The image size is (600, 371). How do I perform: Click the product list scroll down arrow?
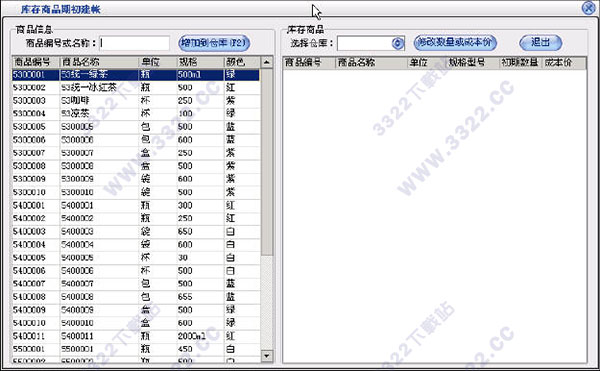[x=267, y=356]
